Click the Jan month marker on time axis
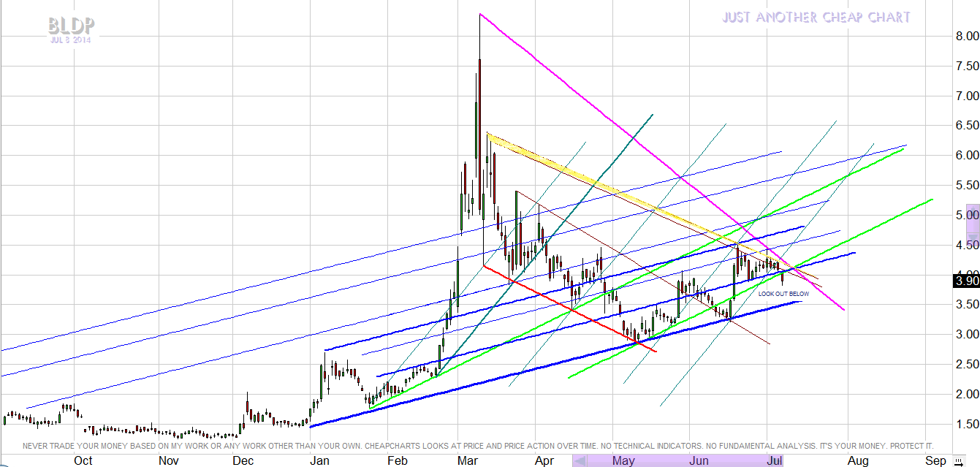This screenshot has height=467, width=980. (x=319, y=460)
